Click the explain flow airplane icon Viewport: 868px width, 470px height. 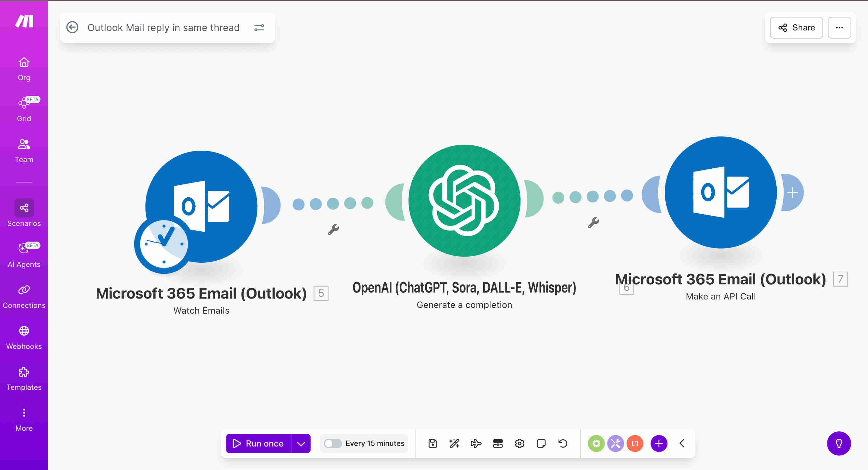coord(476,443)
